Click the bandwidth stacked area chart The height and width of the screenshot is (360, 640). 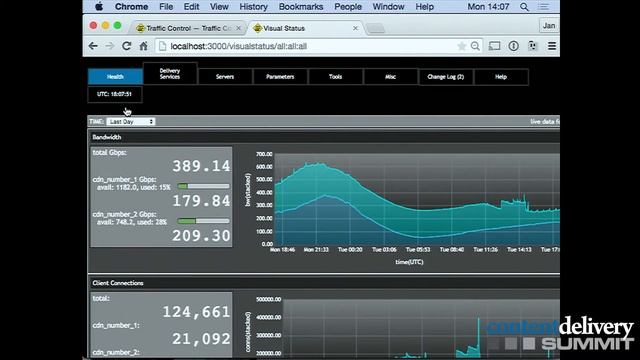point(417,199)
